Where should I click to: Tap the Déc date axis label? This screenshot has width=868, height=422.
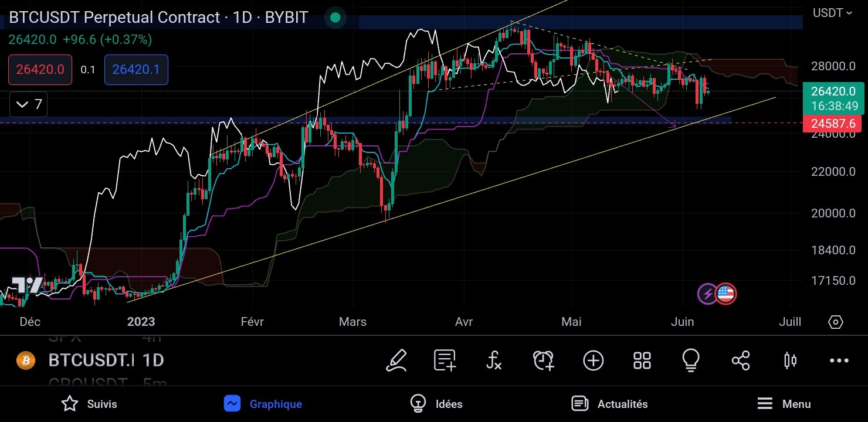30,322
